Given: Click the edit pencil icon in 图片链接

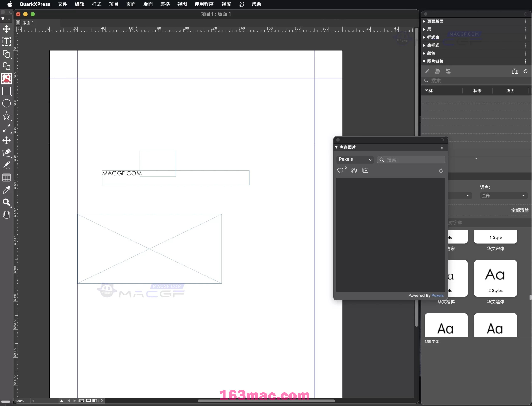Looking at the screenshot, I should tap(427, 71).
